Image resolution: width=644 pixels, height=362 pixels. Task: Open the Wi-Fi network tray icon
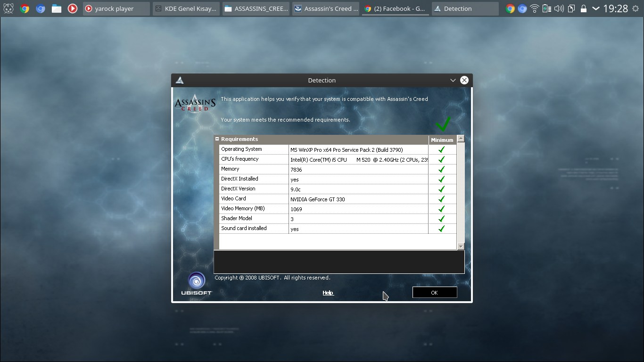pos(535,8)
